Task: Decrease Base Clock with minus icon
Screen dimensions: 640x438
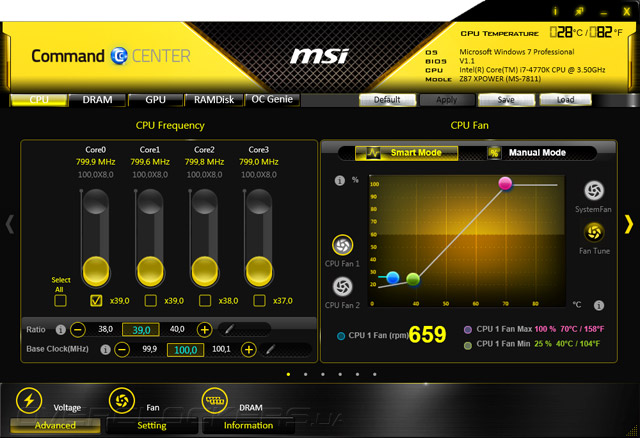Action: point(122,349)
